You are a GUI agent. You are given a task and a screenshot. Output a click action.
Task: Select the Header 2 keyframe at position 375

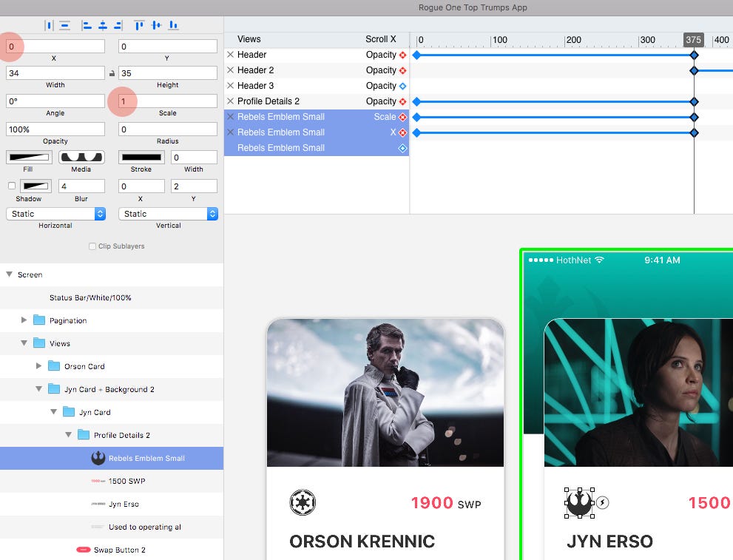(x=695, y=70)
